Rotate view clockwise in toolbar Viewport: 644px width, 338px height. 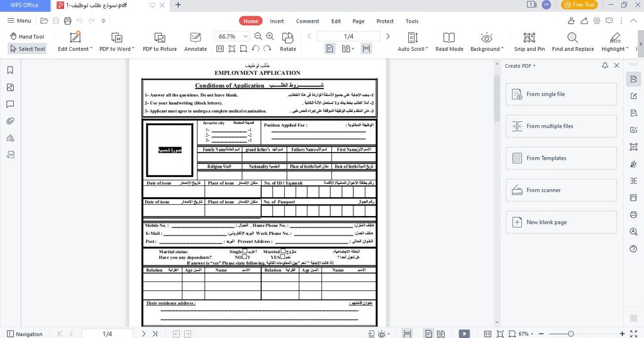267,49
